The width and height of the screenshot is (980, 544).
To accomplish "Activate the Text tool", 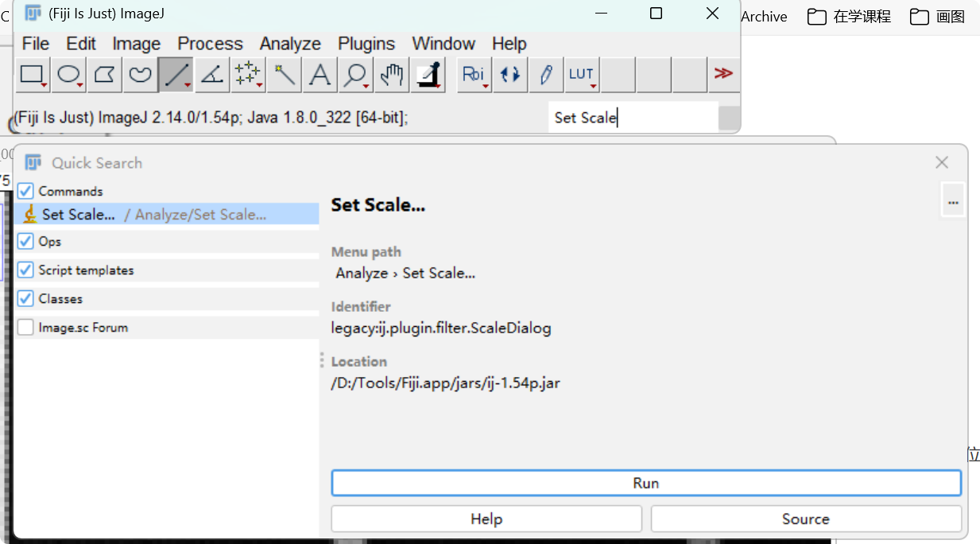I will click(320, 75).
